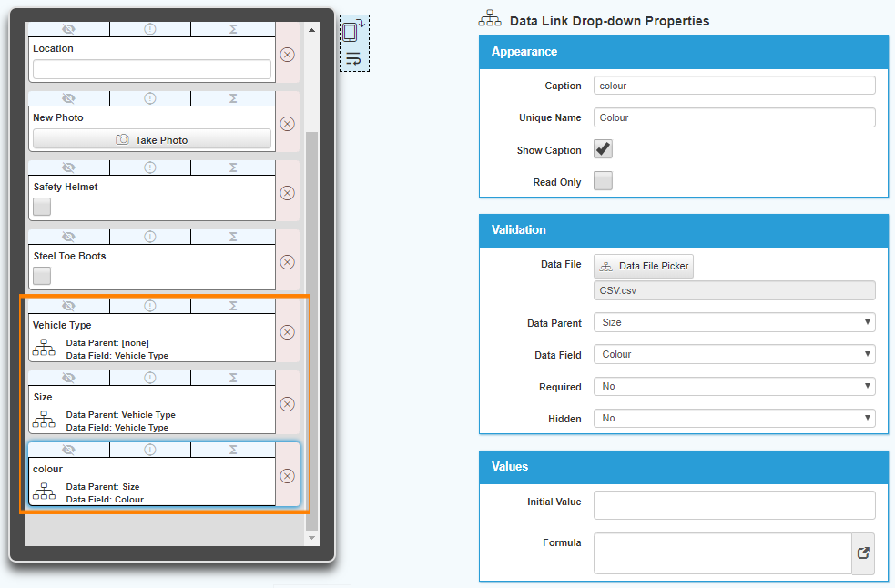The width and height of the screenshot is (895, 588).
Task: Delete the New Photo field using X icon
Action: [287, 124]
